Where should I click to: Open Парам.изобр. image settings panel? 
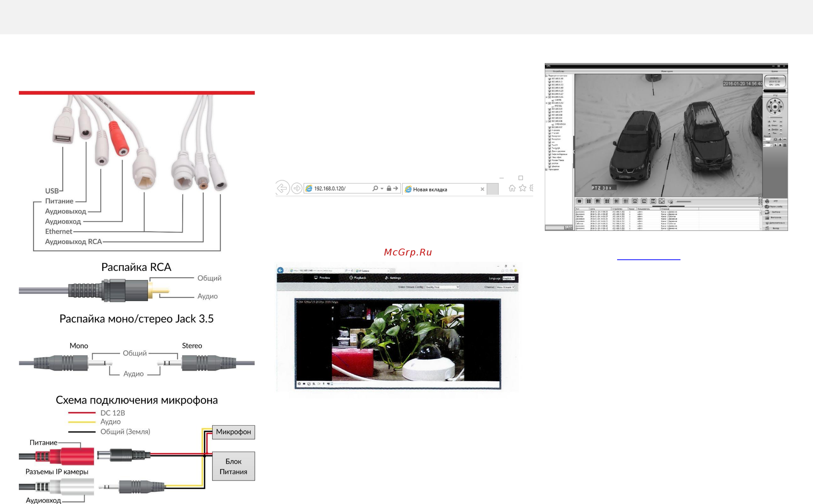coord(775,207)
